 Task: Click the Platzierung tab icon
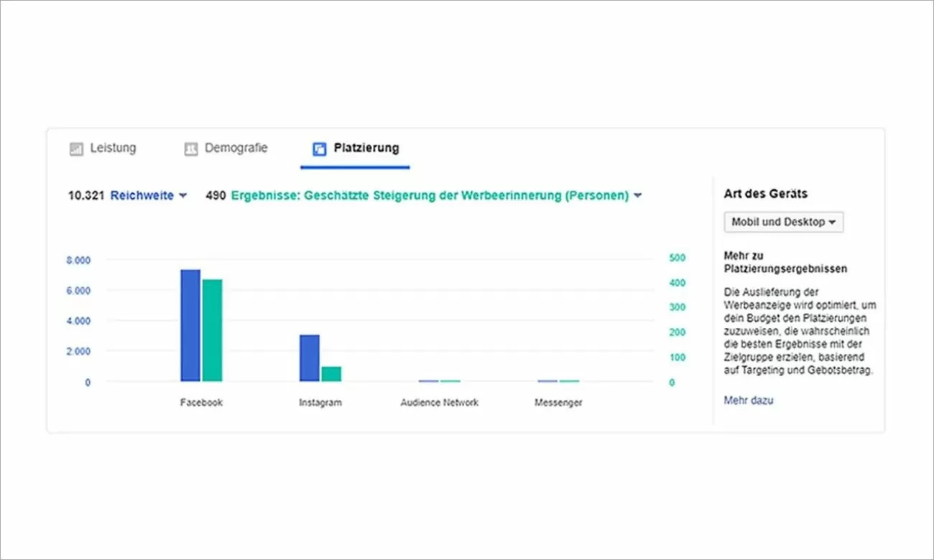coord(318,148)
